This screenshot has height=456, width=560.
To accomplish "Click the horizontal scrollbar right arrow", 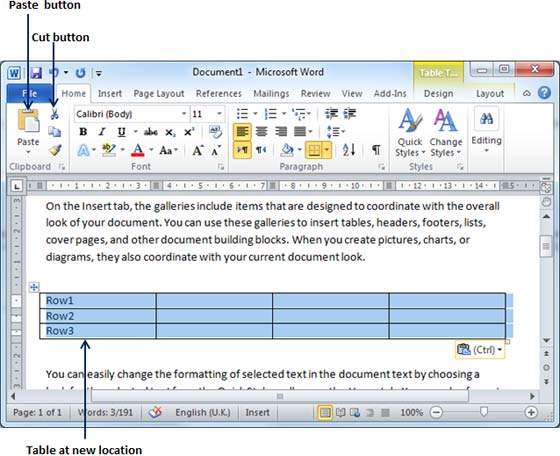I will tap(532, 396).
